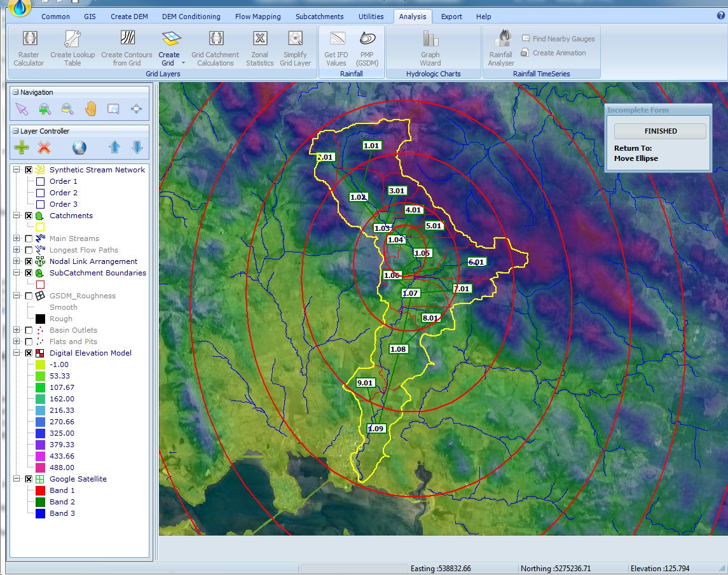Image resolution: width=728 pixels, height=575 pixels.
Task: Select the pan hand navigation tool
Action: coord(90,109)
